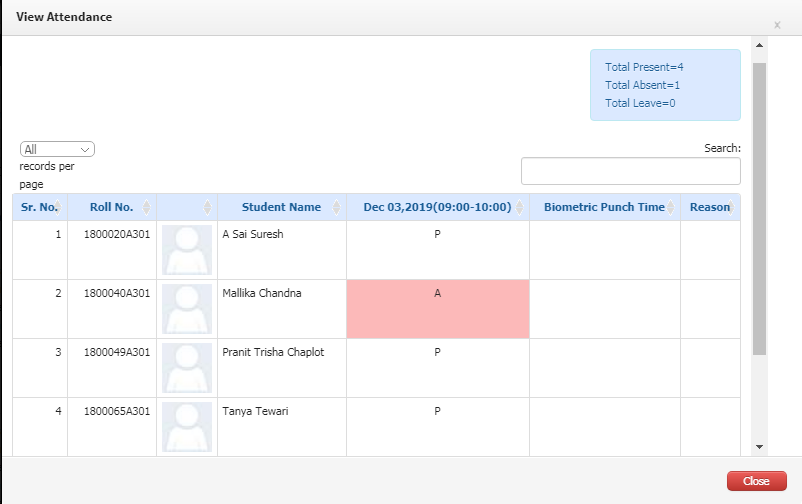Viewport: 802px width, 504px height.
Task: Click the Total Absent=1 summary text
Action: pyautogui.click(x=642, y=85)
